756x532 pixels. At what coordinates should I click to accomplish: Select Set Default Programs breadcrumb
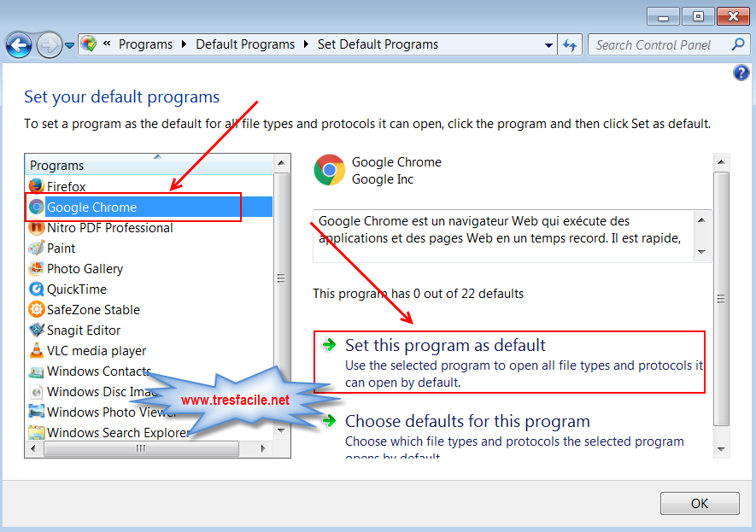[378, 44]
